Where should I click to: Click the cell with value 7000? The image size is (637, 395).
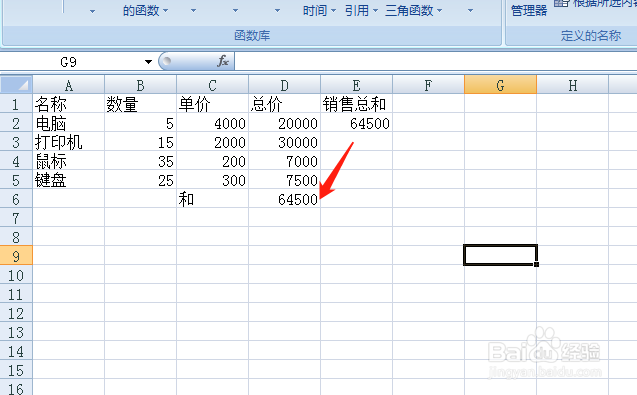pyautogui.click(x=284, y=161)
